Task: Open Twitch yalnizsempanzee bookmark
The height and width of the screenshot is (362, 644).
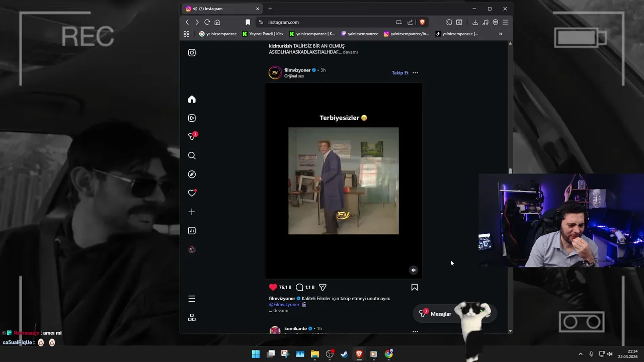Action: coord(360,34)
